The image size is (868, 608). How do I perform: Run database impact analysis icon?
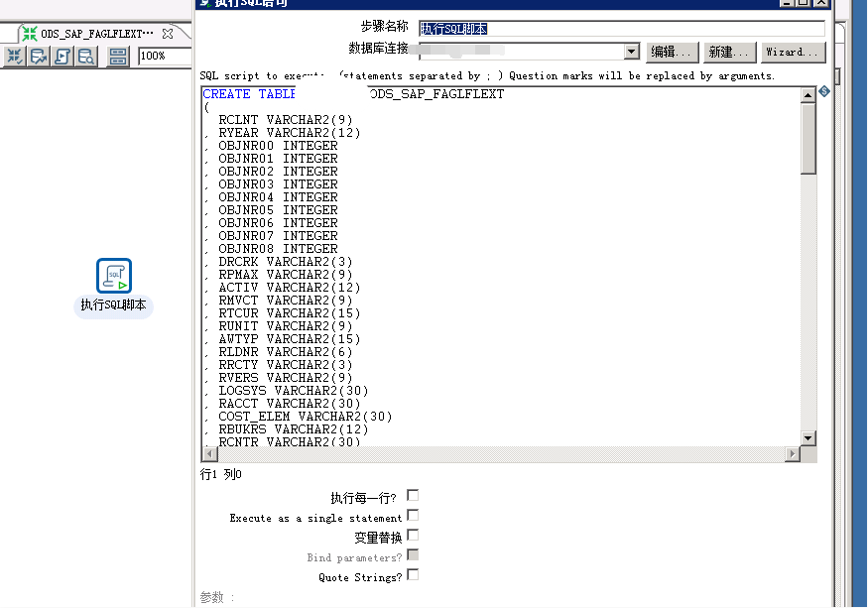[39, 56]
